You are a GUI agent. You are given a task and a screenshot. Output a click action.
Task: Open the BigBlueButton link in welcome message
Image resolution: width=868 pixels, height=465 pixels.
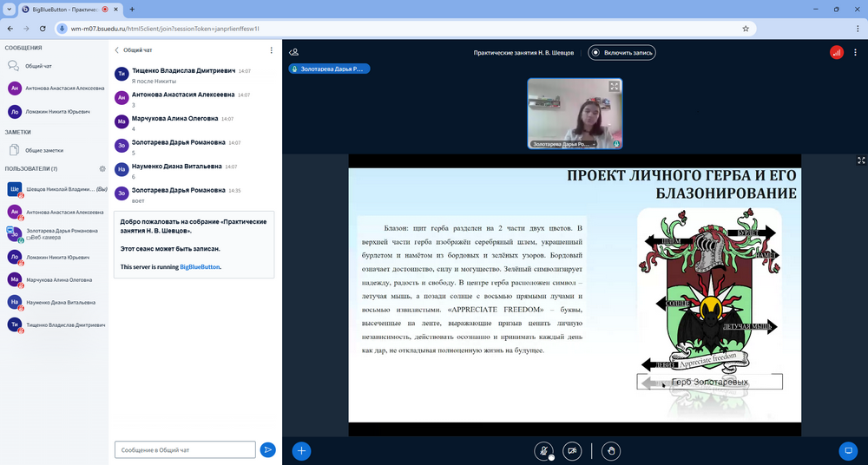(x=200, y=267)
